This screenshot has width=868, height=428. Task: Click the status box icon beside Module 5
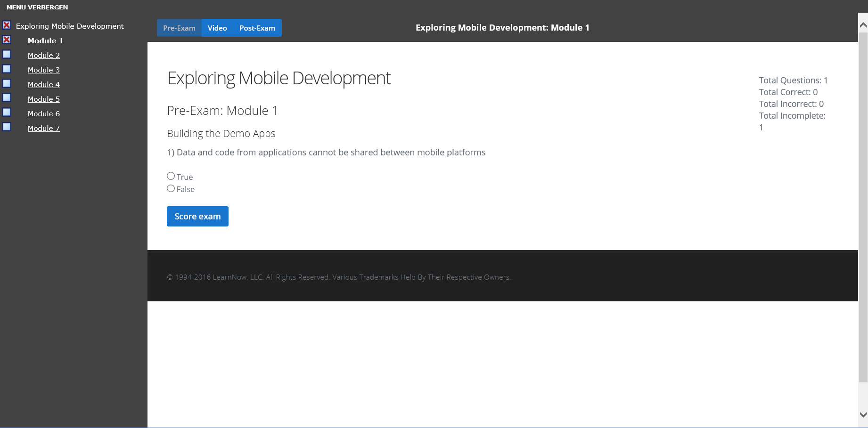(x=7, y=98)
